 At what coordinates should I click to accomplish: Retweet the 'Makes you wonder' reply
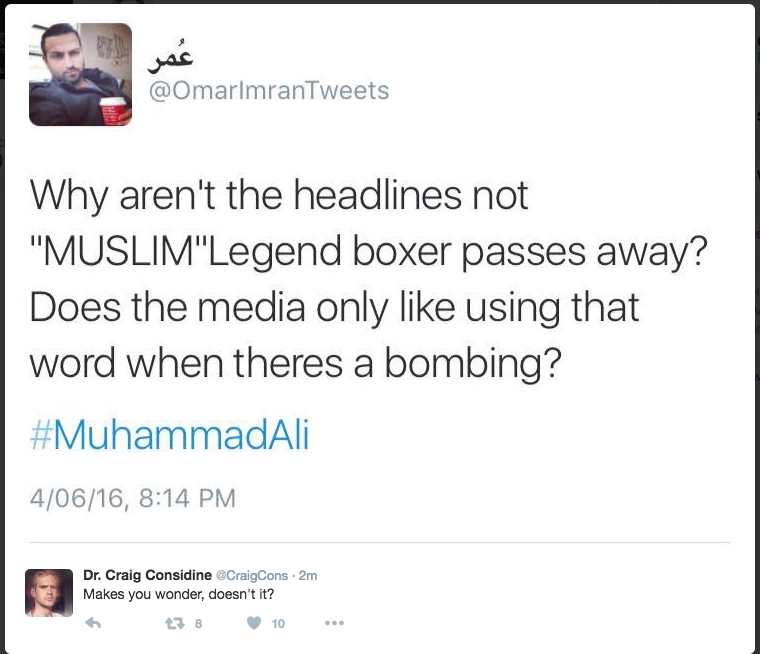pyautogui.click(x=174, y=623)
